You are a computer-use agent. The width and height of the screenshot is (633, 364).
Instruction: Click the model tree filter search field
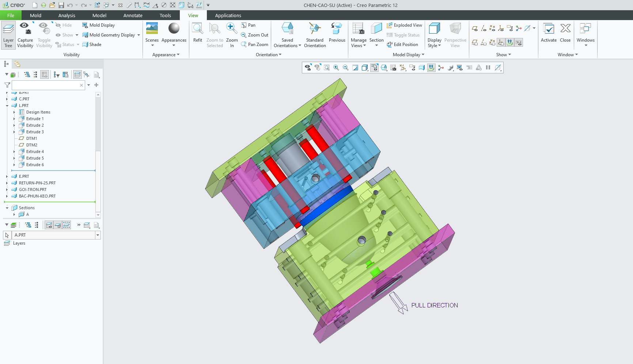(x=46, y=85)
